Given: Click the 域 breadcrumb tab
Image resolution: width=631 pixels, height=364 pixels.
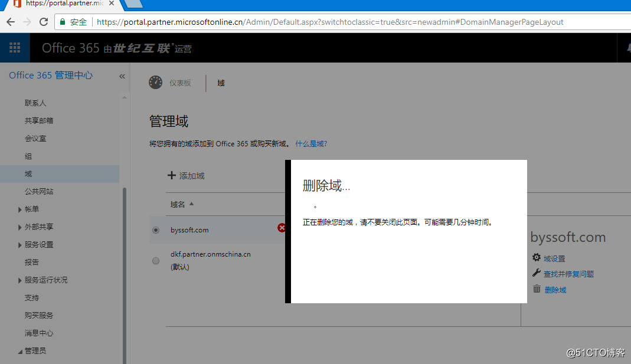Looking at the screenshot, I should [x=221, y=83].
